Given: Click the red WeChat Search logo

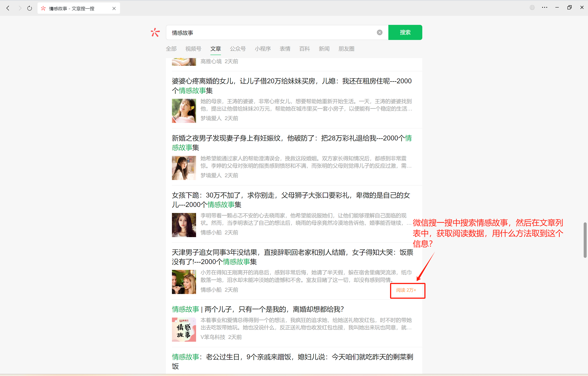Looking at the screenshot, I should point(155,32).
